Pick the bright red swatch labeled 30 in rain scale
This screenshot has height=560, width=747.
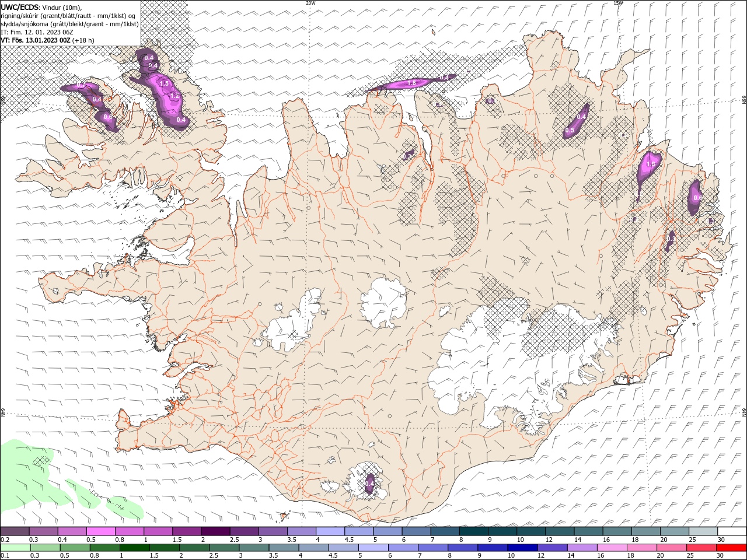point(732,548)
